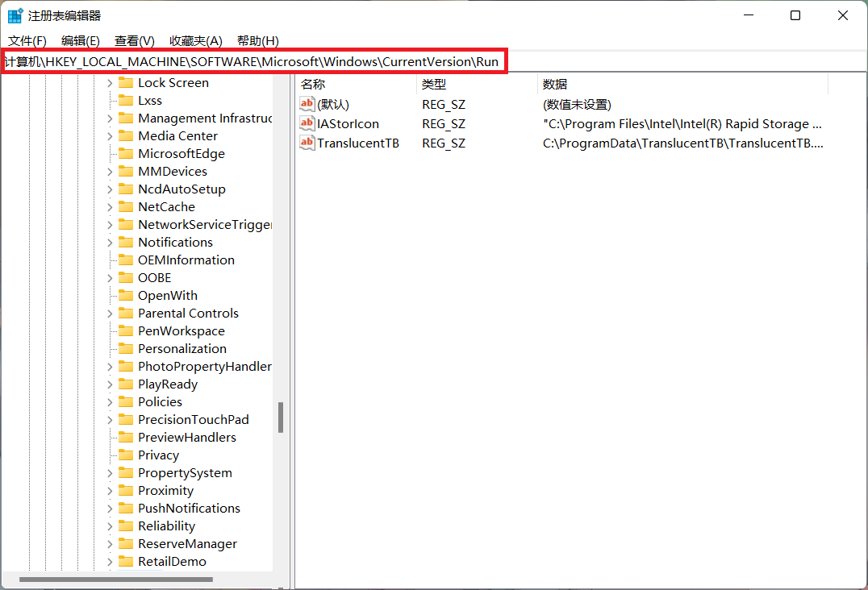Viewport: 868px width, 590px height.
Task: Expand the Reliability key chevron
Action: [x=110, y=526]
